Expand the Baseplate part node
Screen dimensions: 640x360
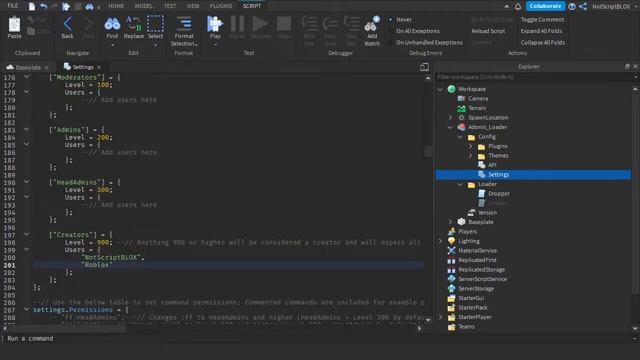450,222
